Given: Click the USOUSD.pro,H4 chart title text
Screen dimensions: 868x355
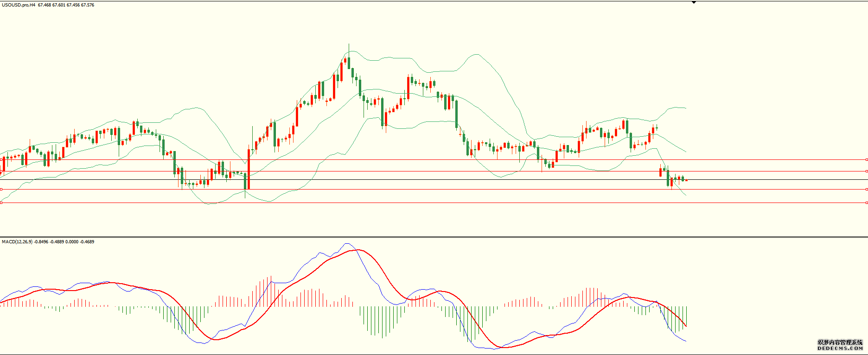Looking at the screenshot, I should click(x=19, y=5).
